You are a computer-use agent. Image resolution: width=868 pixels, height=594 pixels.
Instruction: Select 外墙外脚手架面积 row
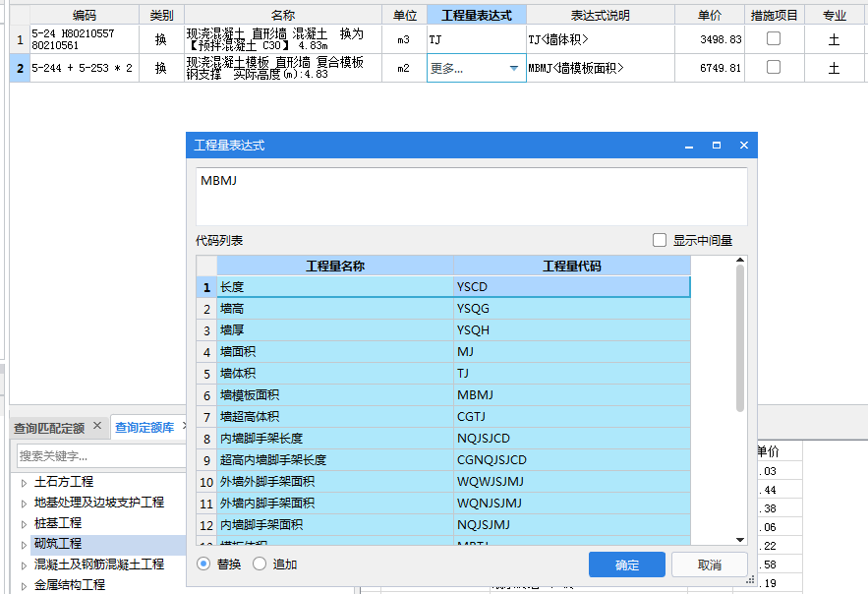[x=443, y=481]
